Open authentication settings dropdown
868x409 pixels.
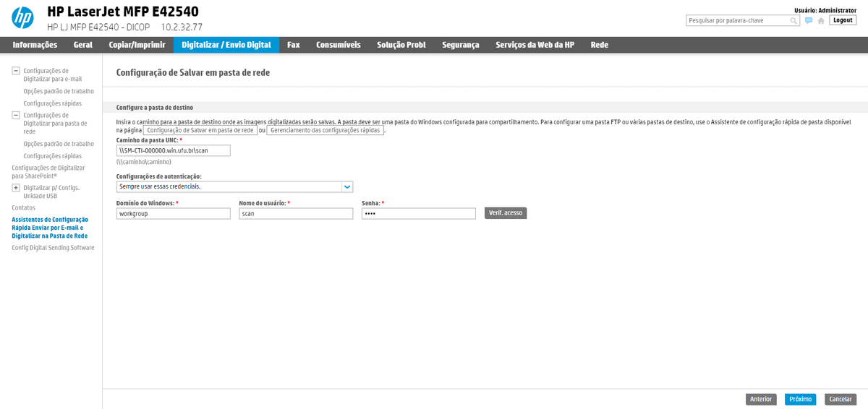click(347, 186)
